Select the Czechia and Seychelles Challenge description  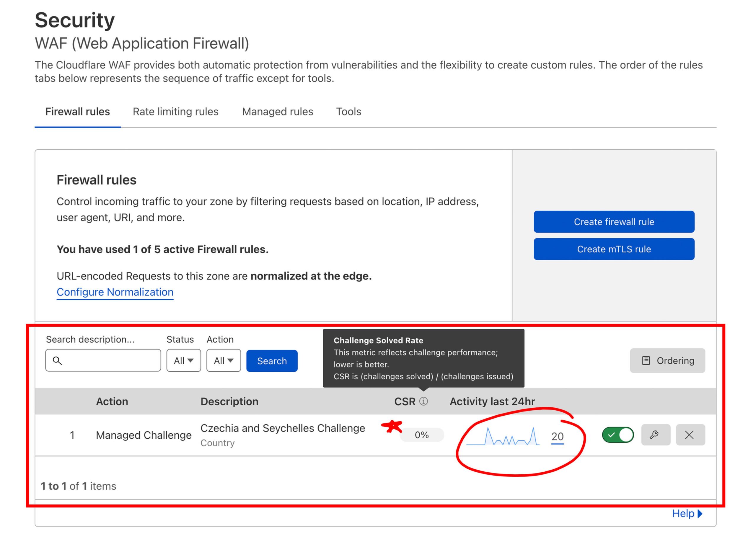283,428
